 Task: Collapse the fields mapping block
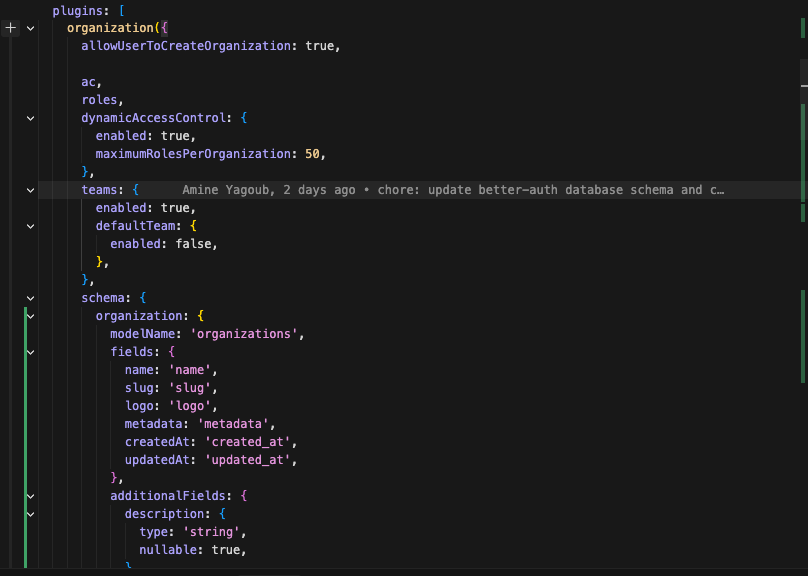(x=29, y=352)
